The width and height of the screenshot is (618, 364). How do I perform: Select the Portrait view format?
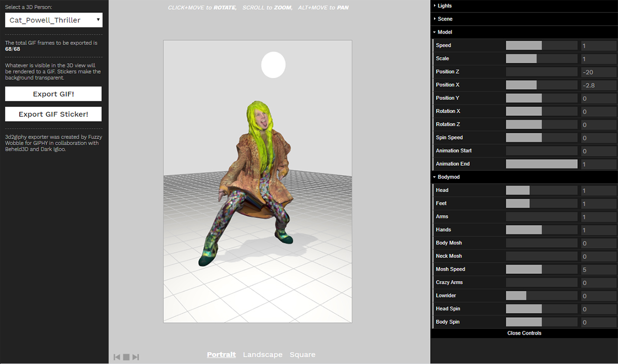[221, 354]
